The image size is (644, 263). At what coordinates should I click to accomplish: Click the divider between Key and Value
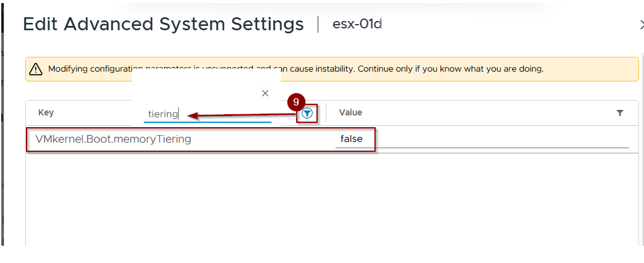click(326, 113)
